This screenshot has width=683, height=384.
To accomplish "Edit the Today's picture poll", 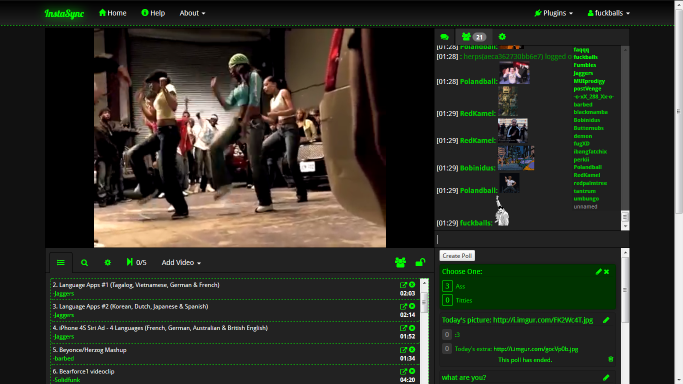I will click(x=606, y=320).
